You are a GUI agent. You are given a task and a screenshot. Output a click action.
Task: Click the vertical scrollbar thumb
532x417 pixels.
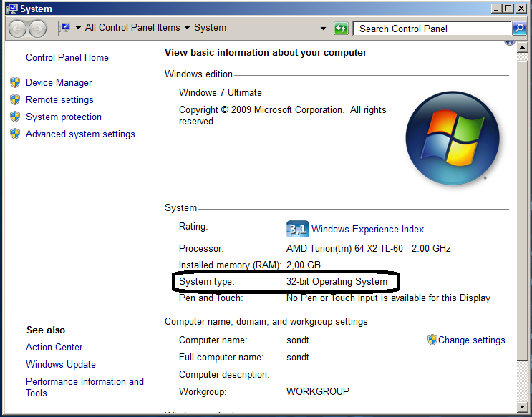click(x=522, y=210)
